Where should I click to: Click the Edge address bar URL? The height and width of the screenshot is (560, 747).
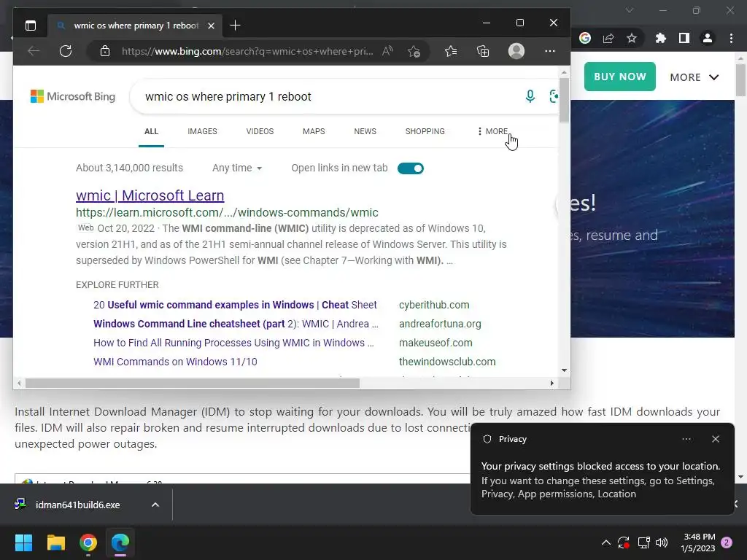click(x=247, y=52)
